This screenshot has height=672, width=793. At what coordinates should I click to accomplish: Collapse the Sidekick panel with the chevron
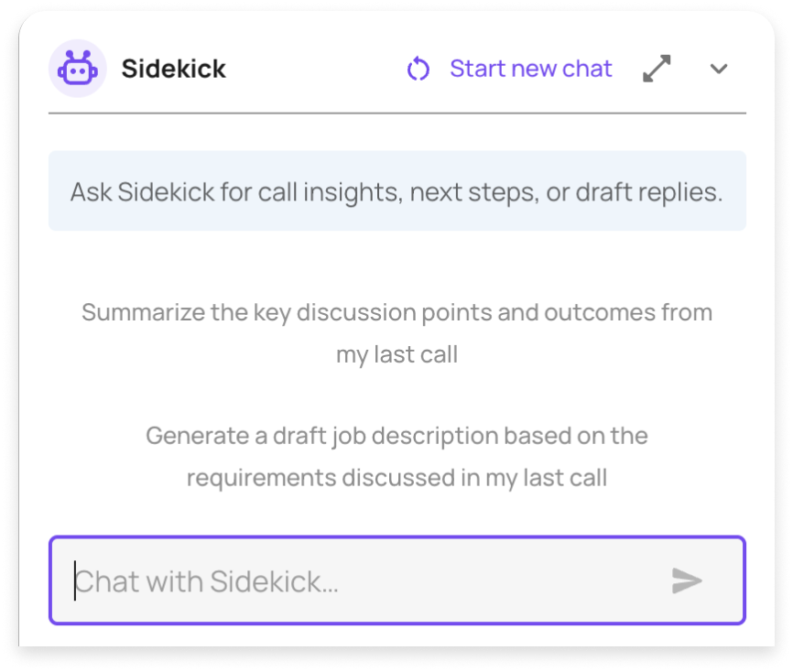(x=720, y=68)
